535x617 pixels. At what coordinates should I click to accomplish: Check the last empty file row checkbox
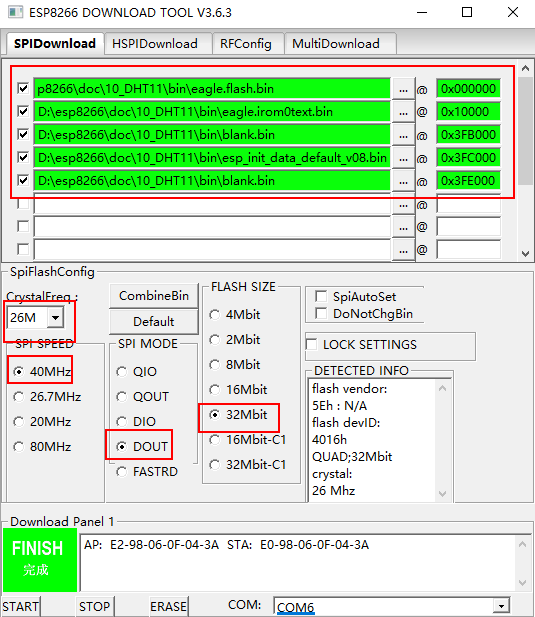pos(23,249)
